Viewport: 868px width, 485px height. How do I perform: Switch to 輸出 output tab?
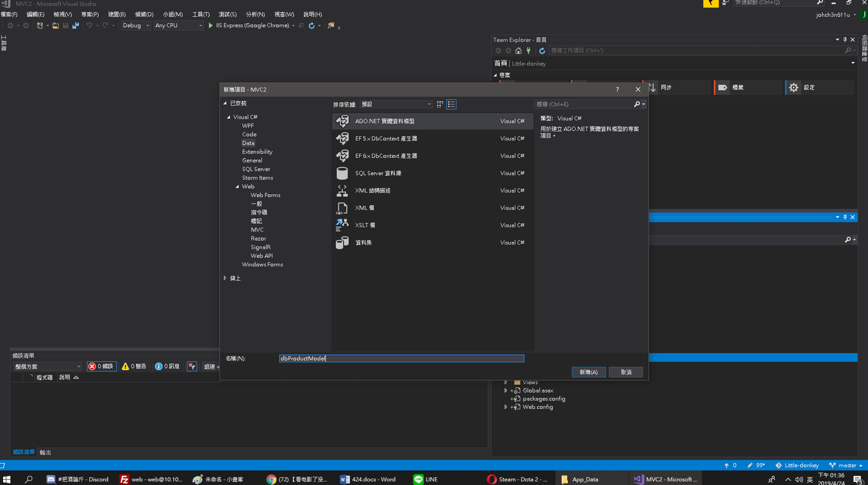point(45,452)
